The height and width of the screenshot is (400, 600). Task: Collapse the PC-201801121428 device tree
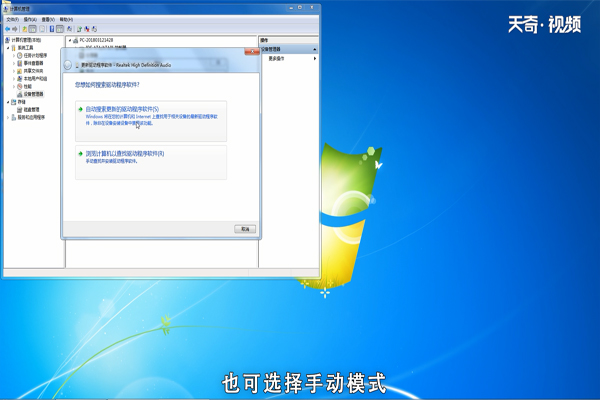(x=70, y=40)
